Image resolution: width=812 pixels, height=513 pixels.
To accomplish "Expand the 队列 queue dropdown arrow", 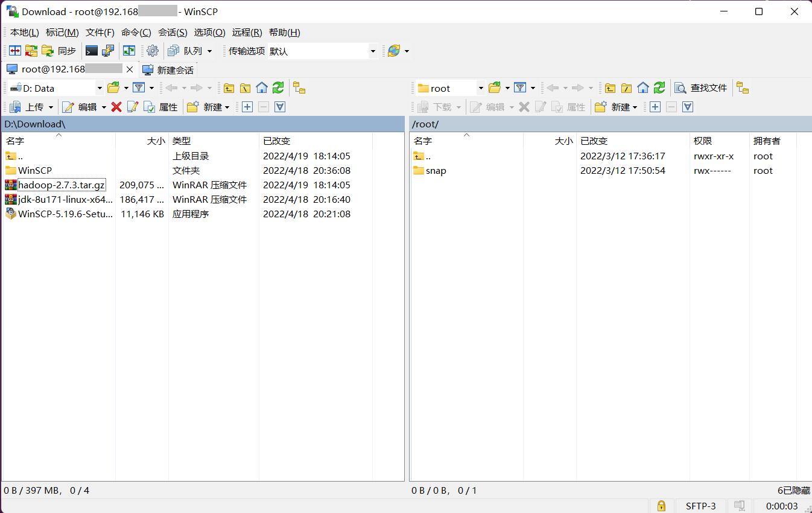I will coord(209,51).
